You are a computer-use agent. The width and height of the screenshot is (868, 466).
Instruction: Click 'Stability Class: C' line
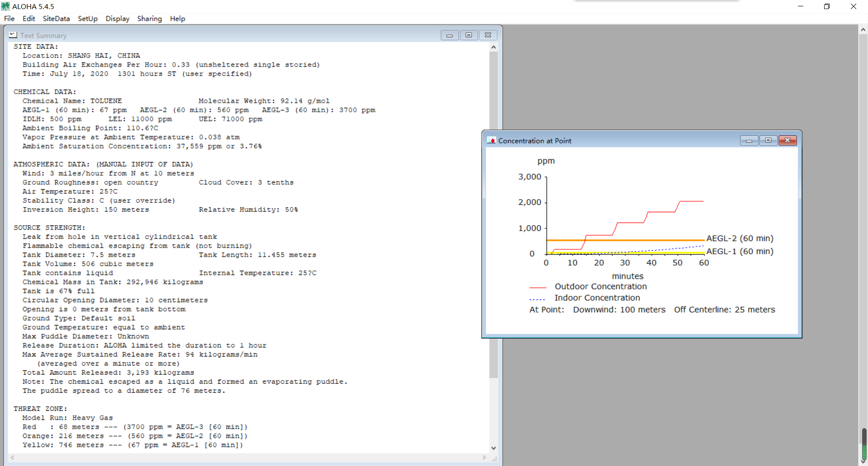point(99,200)
